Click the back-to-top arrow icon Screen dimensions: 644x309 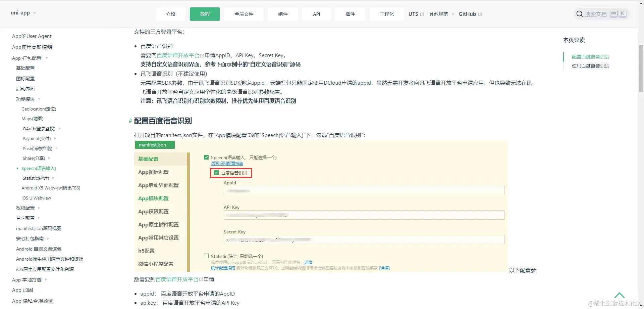[619, 296]
